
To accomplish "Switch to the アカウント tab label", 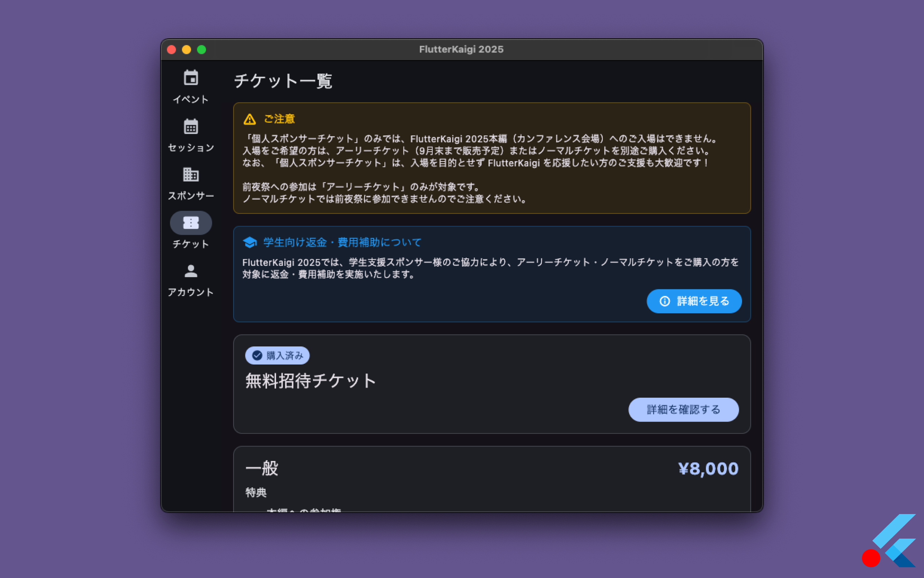I will coord(191,292).
